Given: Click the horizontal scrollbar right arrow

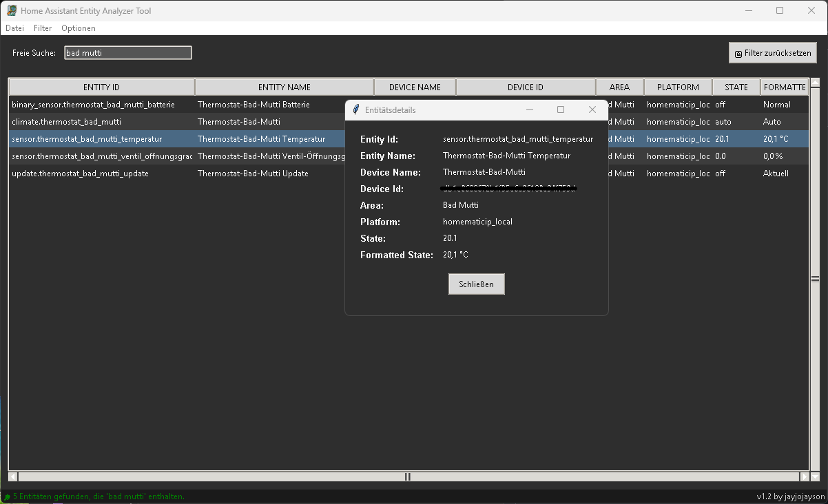Looking at the screenshot, I should pyautogui.click(x=805, y=476).
